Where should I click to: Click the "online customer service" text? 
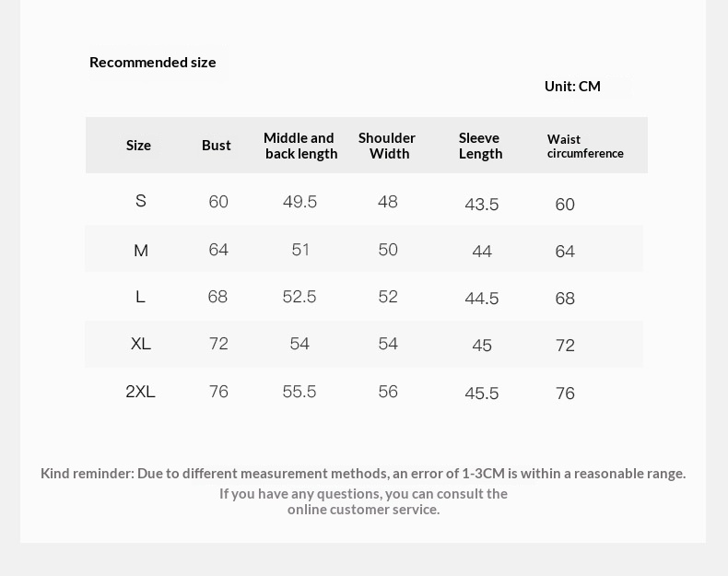tap(363, 509)
